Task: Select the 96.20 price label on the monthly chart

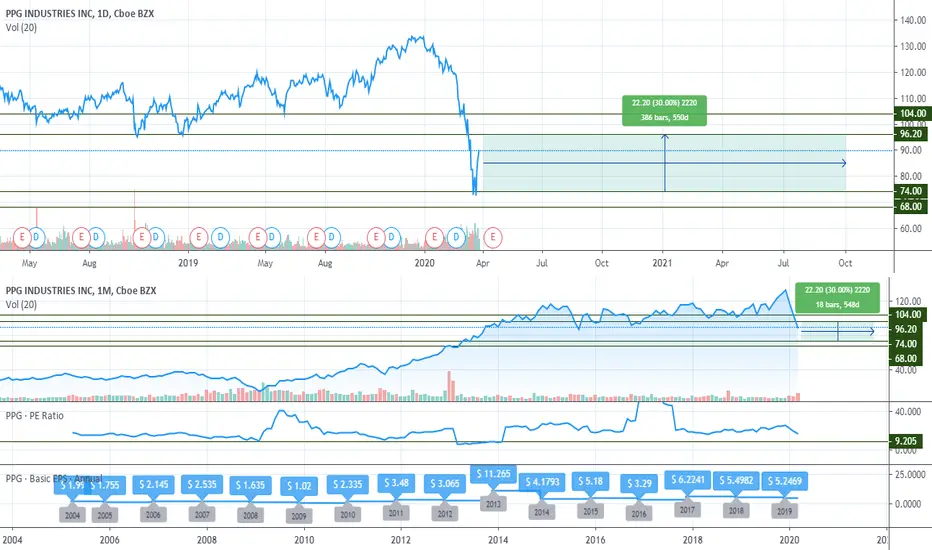Action: [908, 329]
